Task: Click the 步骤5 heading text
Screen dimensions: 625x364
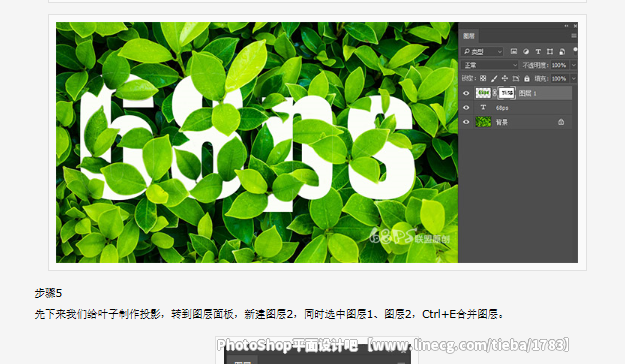Action: [48, 293]
